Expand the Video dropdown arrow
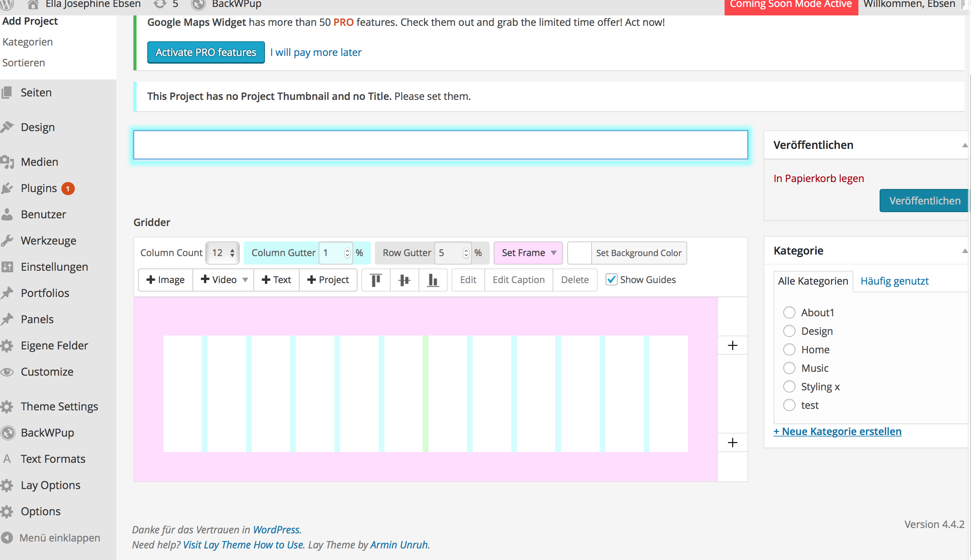971x560 pixels. click(x=245, y=280)
